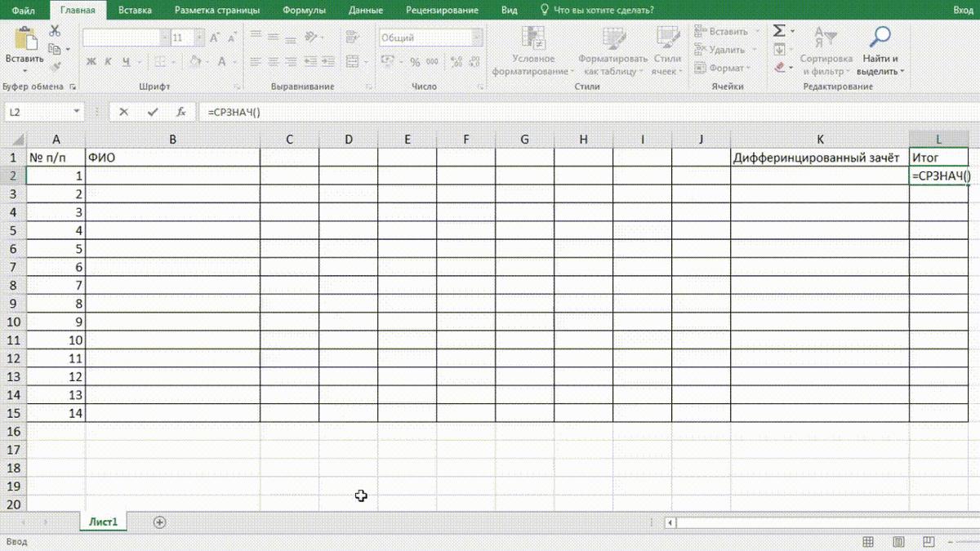Click the Вставить paste clipboard icon
Screen dimensions: 980x551
tap(25, 38)
